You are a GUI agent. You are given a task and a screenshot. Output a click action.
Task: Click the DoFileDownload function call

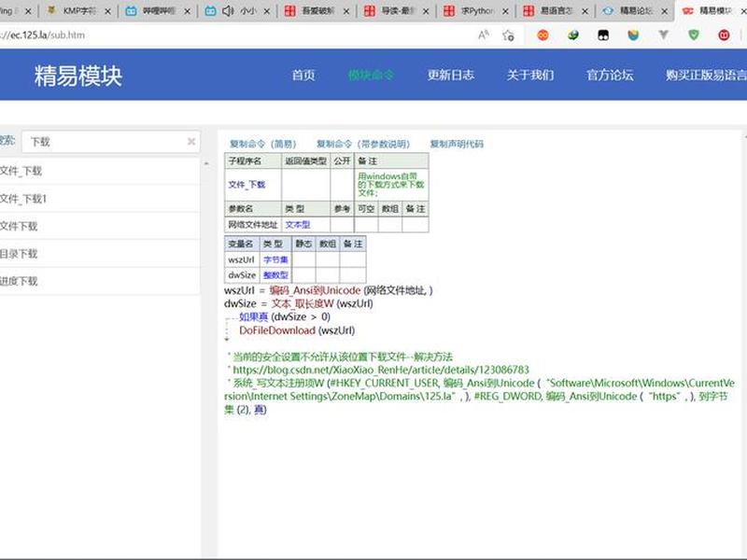point(277,330)
